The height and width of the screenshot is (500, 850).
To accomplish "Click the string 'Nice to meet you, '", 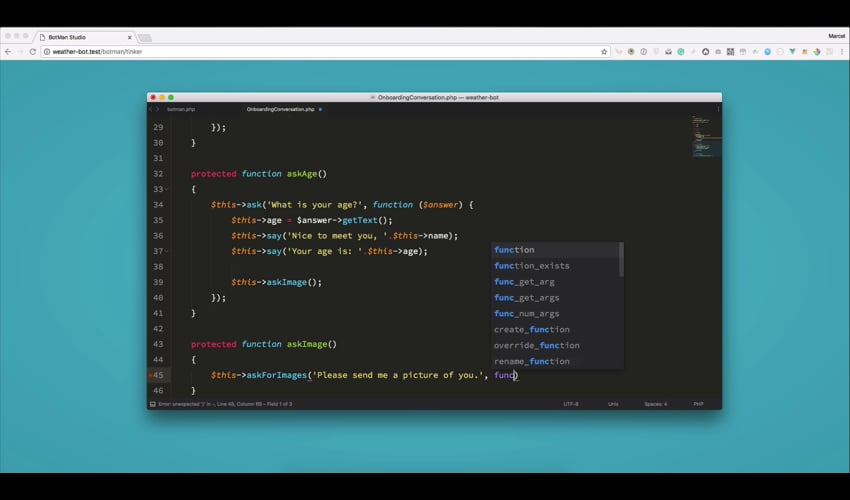I will [x=339, y=236].
